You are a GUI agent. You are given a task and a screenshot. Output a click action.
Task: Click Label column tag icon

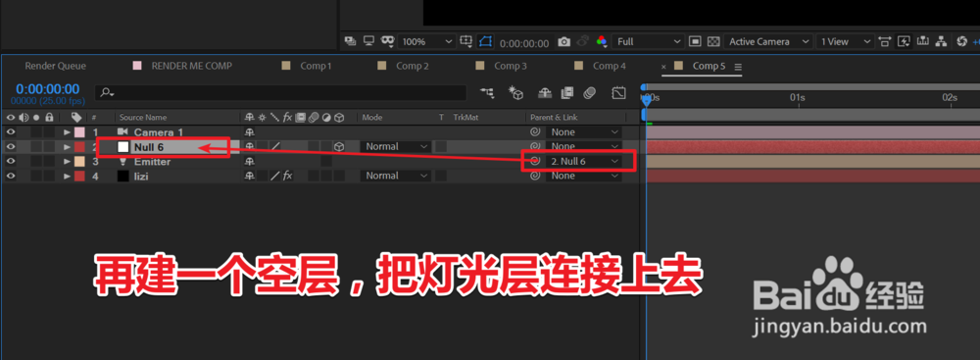(76, 117)
